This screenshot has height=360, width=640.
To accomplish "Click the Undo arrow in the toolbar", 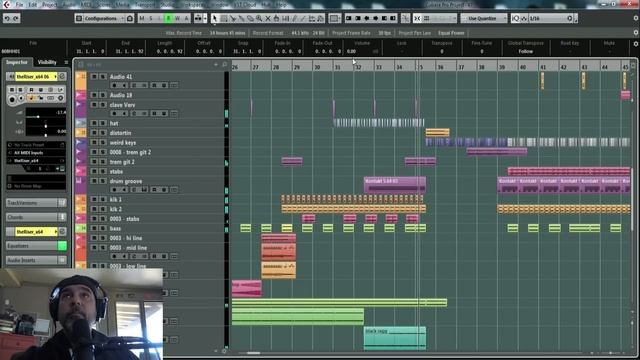I will point(7,18).
